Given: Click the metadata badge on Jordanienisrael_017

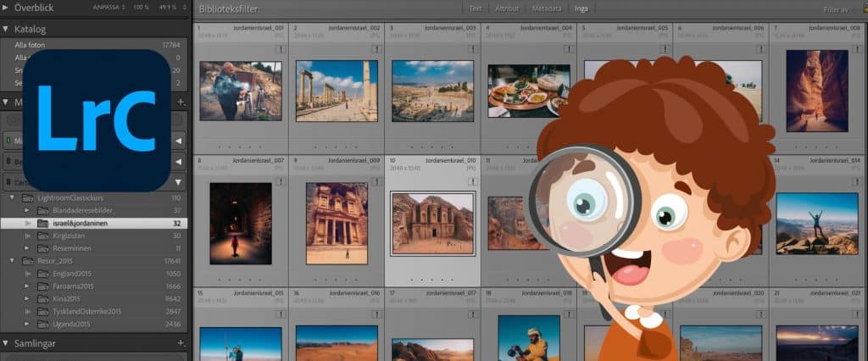Looking at the screenshot, I should tap(473, 314).
